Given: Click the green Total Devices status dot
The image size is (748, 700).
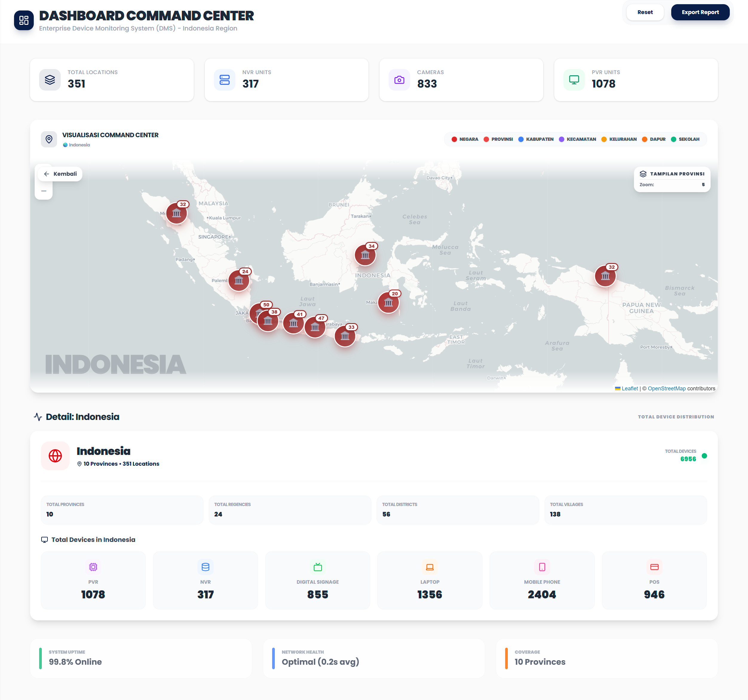Looking at the screenshot, I should 704,456.
